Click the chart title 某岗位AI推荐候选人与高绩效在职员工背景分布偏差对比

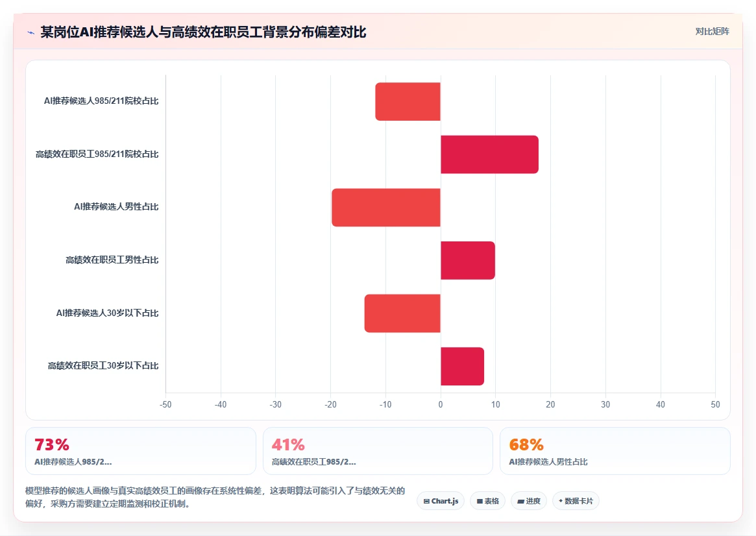coord(203,32)
